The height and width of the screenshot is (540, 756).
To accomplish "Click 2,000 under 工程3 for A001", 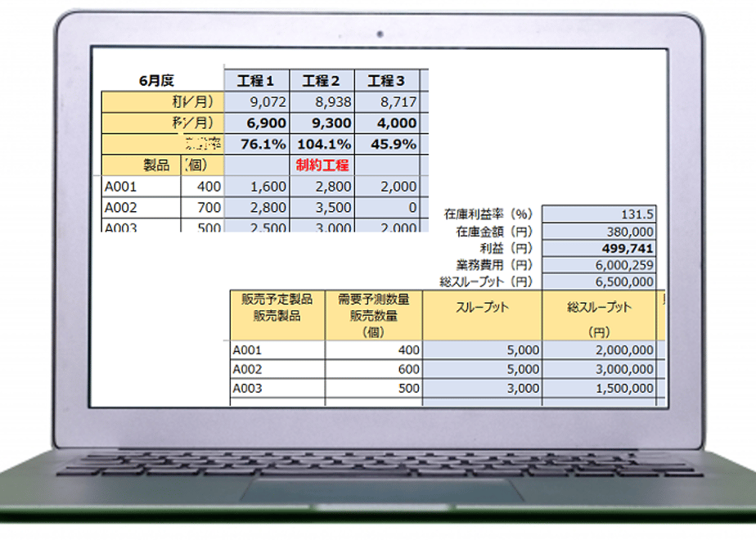I will pos(387,187).
